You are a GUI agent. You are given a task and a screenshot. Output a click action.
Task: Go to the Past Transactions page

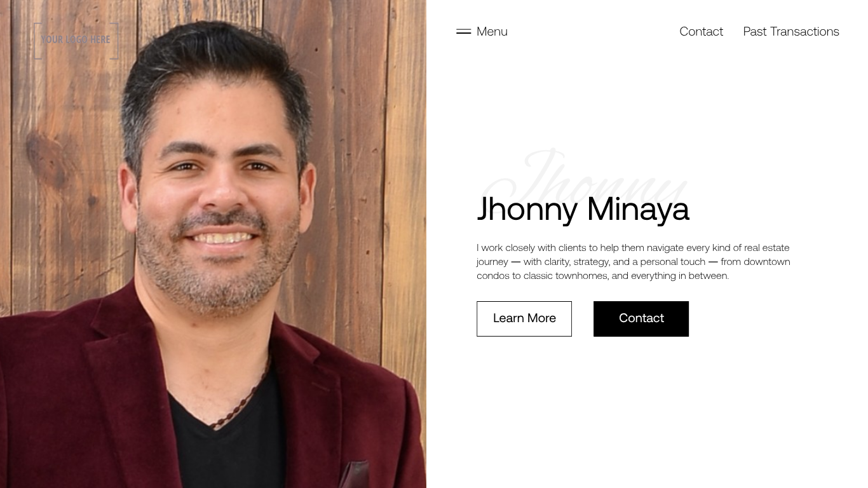[x=791, y=31]
